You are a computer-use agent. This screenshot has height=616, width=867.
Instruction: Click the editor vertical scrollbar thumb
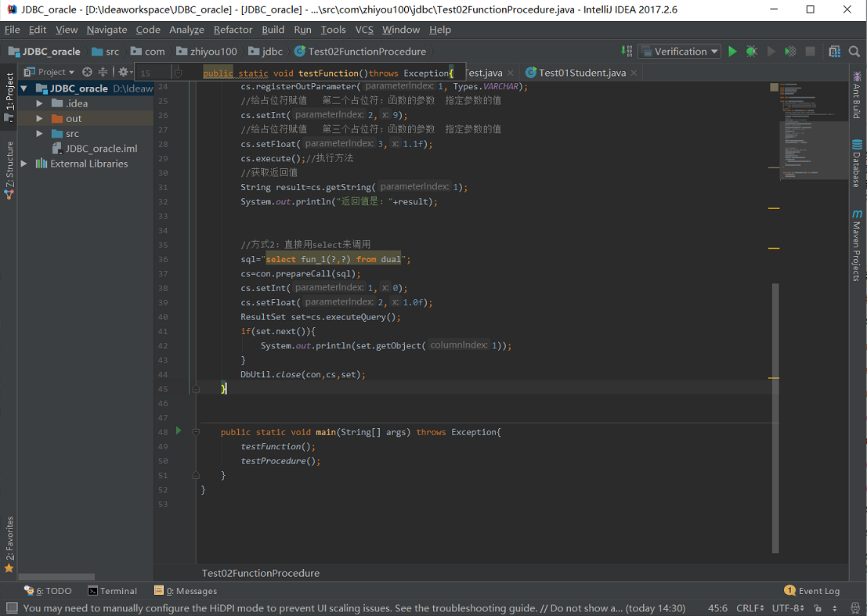pyautogui.click(x=775, y=418)
